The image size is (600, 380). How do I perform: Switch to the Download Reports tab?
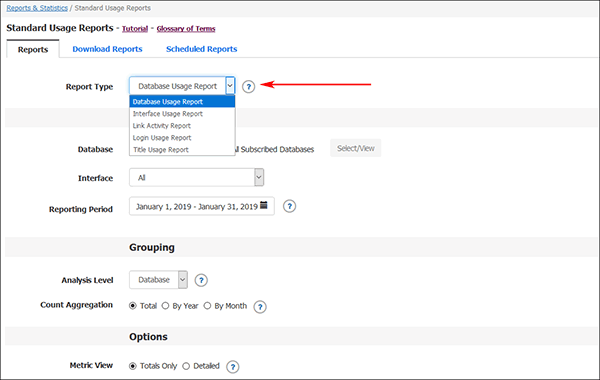pyautogui.click(x=107, y=49)
